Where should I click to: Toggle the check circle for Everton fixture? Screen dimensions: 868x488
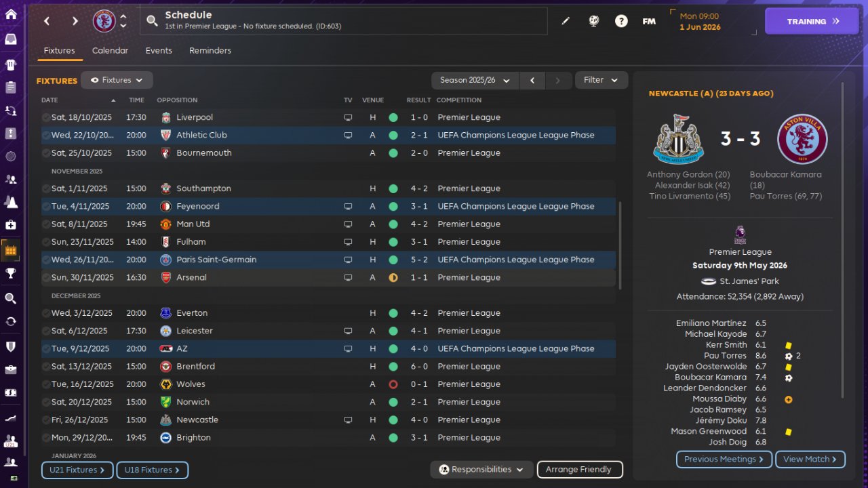[45, 313]
